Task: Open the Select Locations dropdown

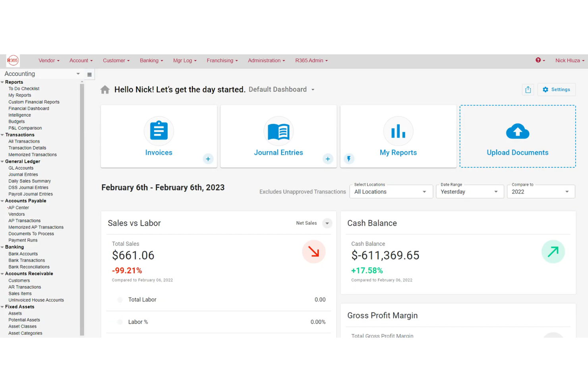Action: [391, 191]
